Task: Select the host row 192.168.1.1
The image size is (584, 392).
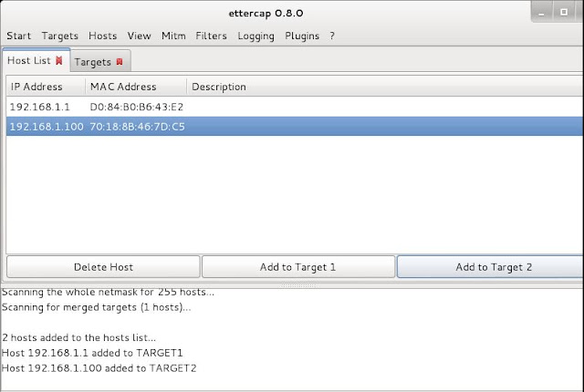Action: tap(294, 107)
